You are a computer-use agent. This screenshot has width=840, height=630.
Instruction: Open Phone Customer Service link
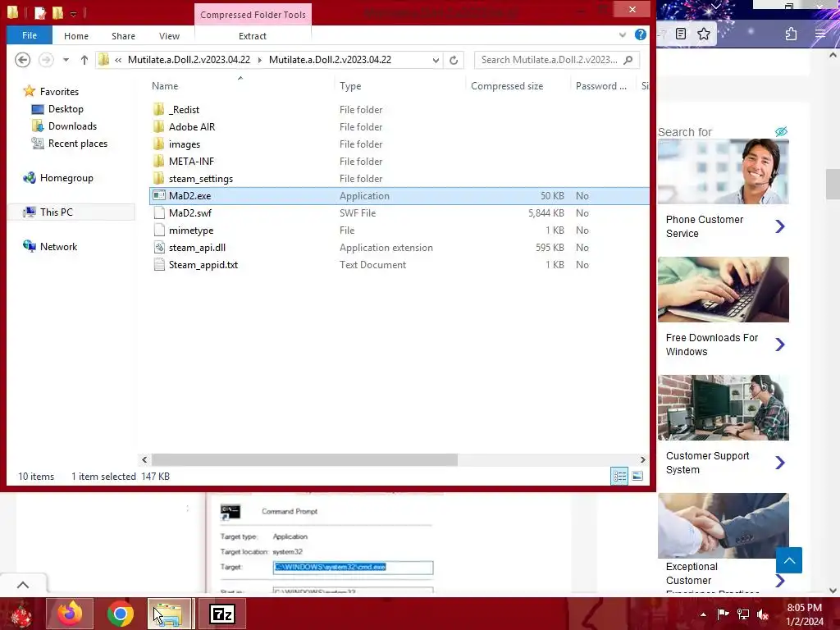[705, 226]
